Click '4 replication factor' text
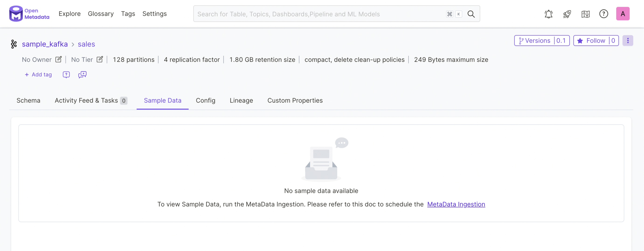Screen dimensions: 644x251 coord(192,60)
